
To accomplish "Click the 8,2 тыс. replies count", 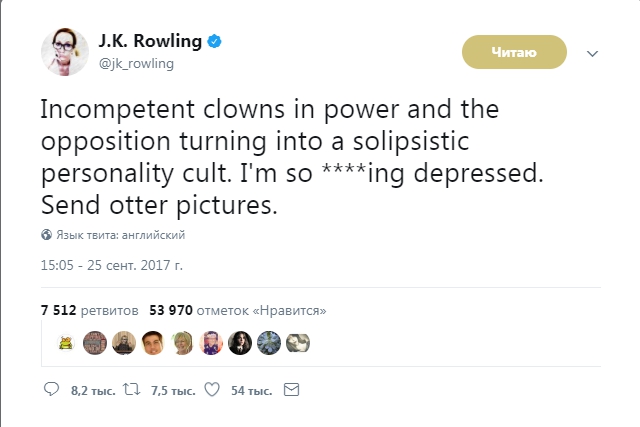I will (93, 391).
